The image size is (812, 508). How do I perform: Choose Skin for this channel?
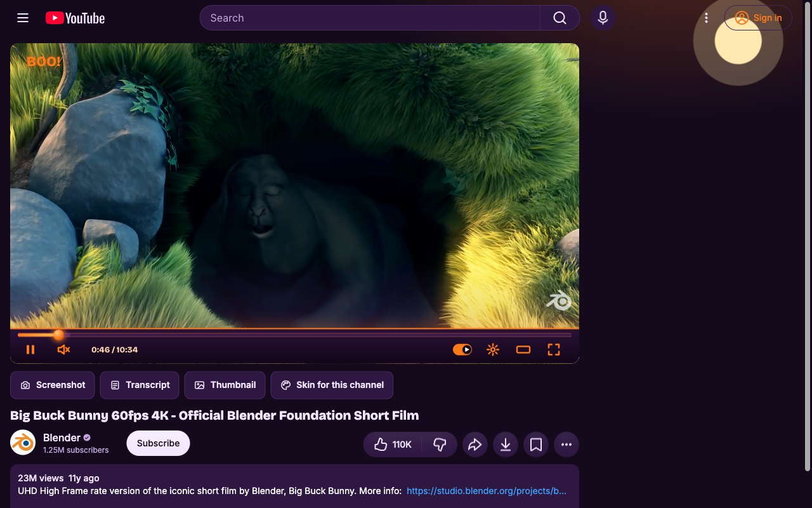pos(332,385)
